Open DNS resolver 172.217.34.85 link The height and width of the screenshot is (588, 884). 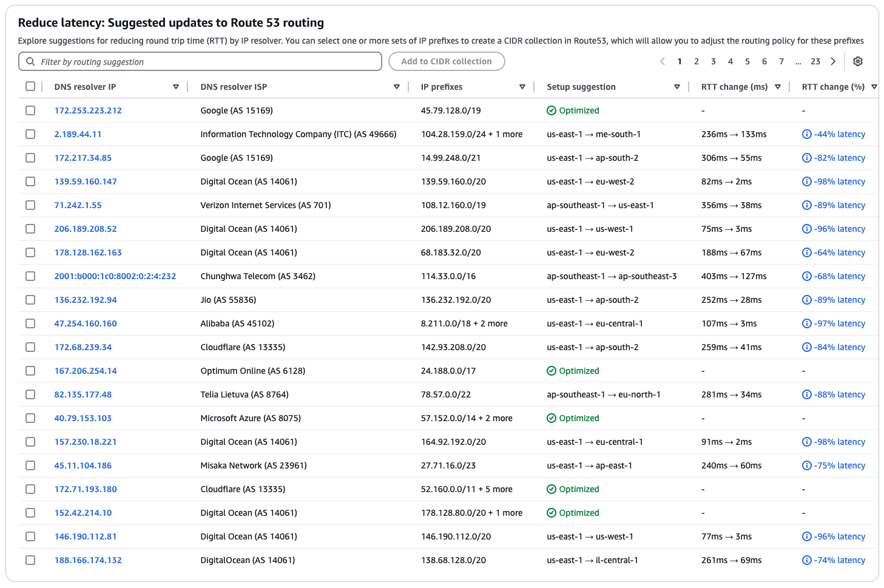(83, 158)
